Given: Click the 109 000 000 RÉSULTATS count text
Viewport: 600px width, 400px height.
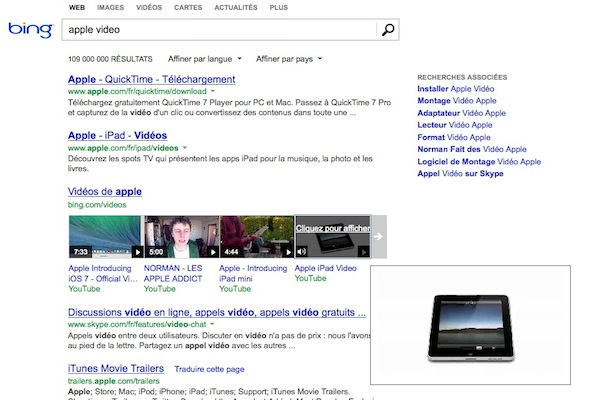Looking at the screenshot, I should click(110, 59).
